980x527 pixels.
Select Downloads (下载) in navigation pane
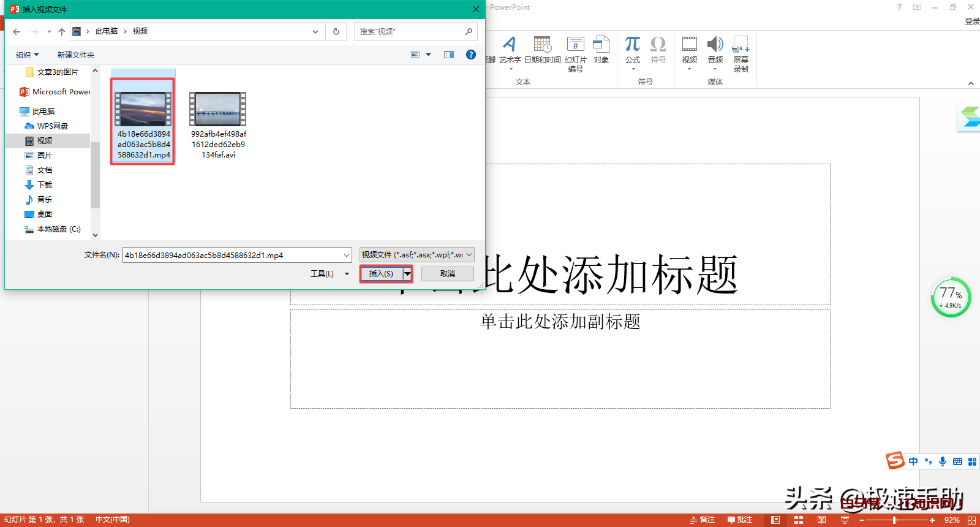(x=45, y=184)
